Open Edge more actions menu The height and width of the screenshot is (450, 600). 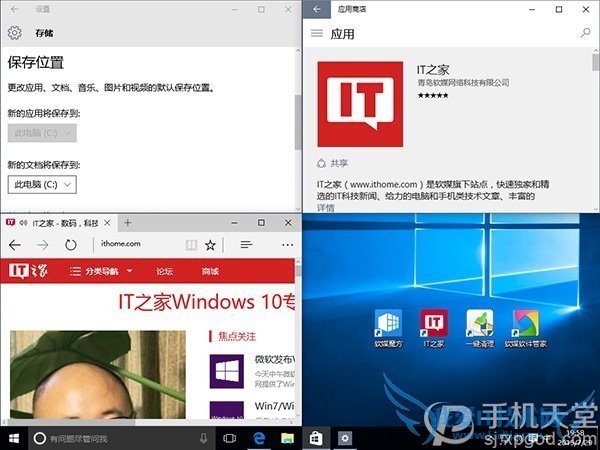click(287, 245)
